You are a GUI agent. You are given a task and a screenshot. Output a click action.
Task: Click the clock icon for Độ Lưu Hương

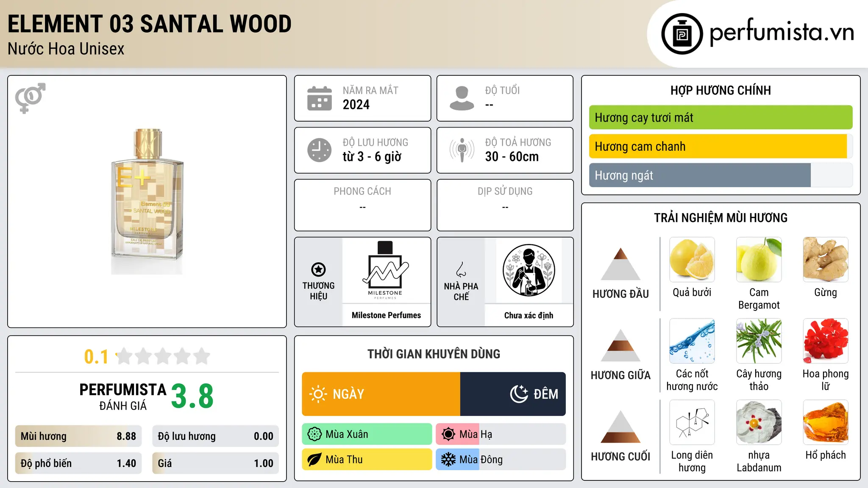pyautogui.click(x=320, y=150)
